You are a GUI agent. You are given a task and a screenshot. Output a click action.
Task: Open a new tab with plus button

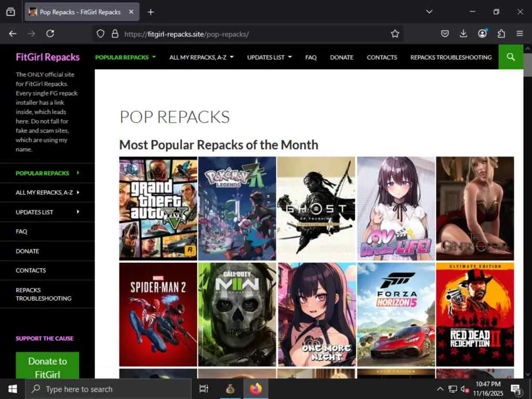coord(151,12)
